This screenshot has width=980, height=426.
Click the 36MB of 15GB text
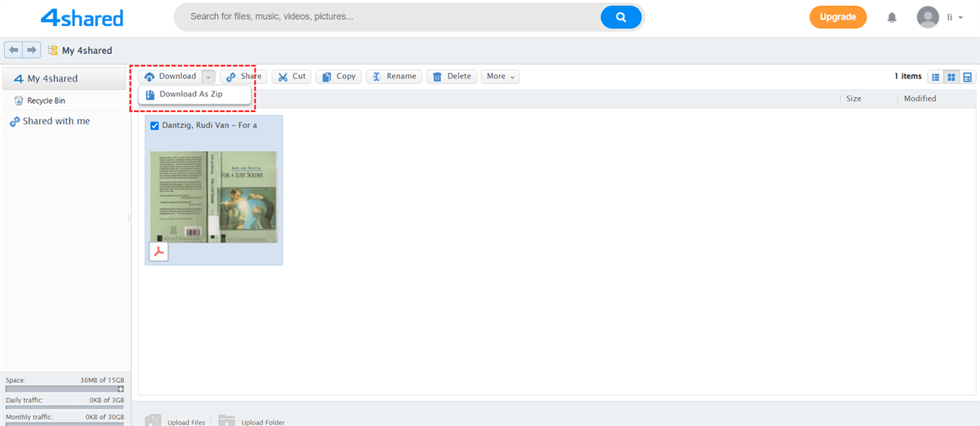[102, 380]
